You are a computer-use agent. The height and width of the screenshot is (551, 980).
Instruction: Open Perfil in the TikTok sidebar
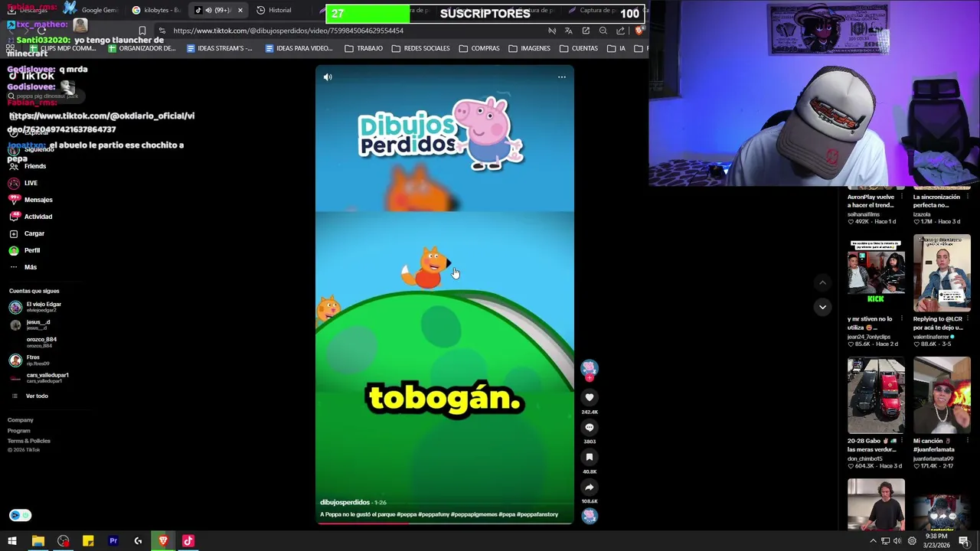[x=24, y=250]
